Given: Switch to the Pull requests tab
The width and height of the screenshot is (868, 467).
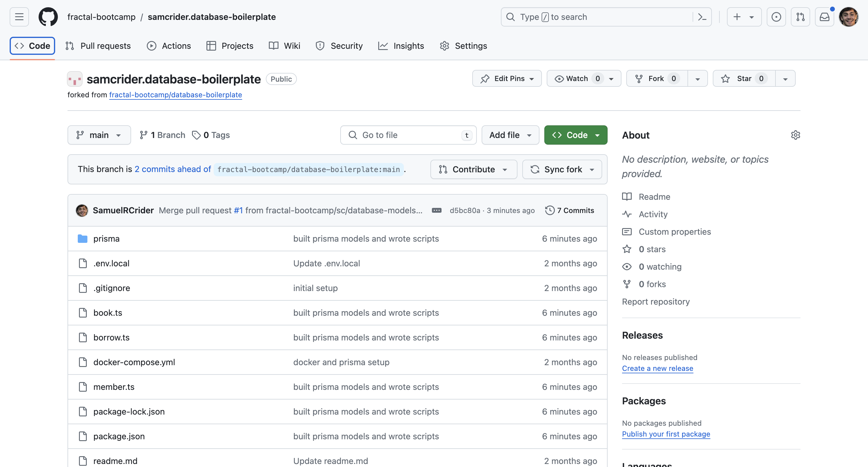Looking at the screenshot, I should coord(98,46).
